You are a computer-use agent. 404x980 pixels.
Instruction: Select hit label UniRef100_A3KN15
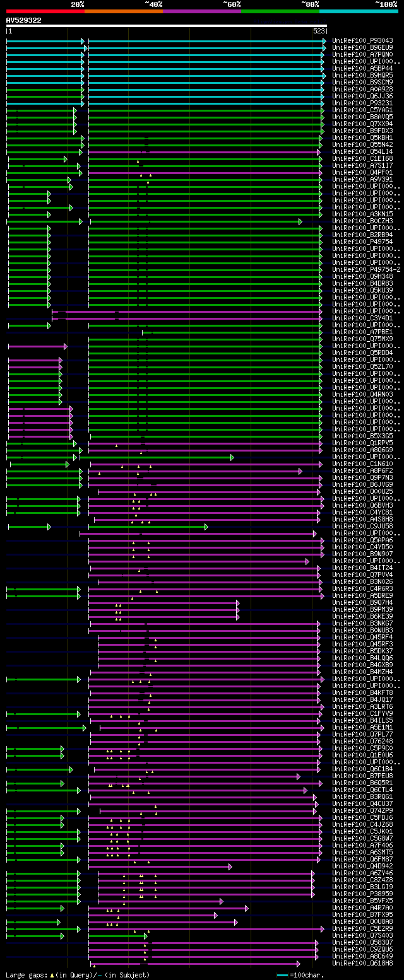pyautogui.click(x=362, y=214)
